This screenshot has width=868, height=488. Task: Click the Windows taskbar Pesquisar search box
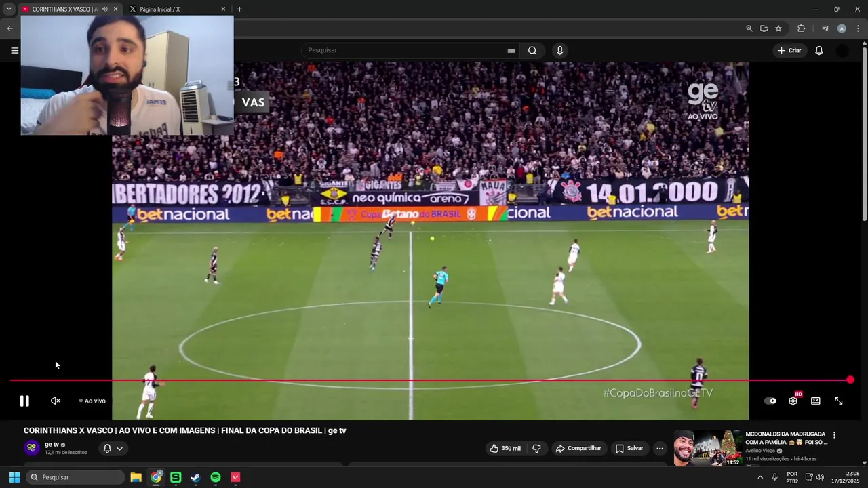tap(75, 477)
